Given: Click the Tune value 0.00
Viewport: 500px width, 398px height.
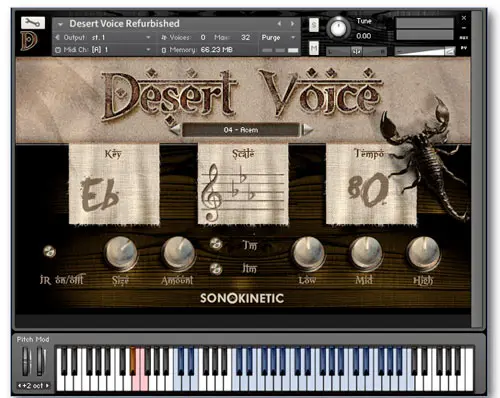Looking at the screenshot, I should [363, 36].
